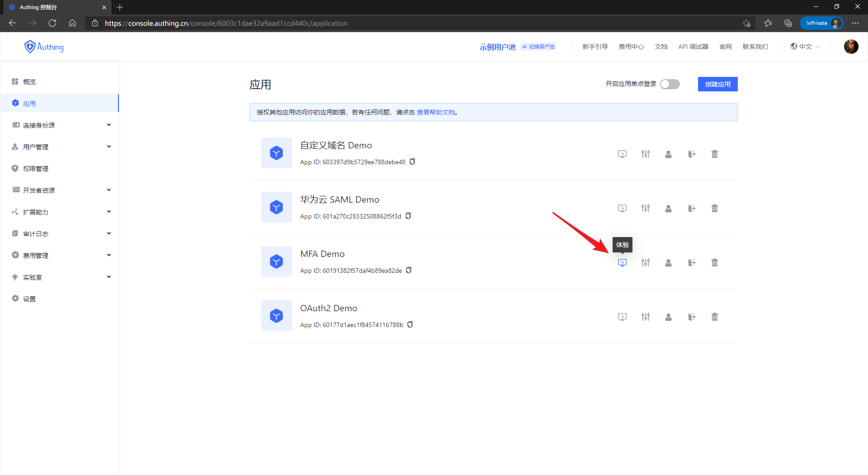Delete 自定义域名 Demo with trash icon
Screen dimensions: 868x475
coord(715,154)
